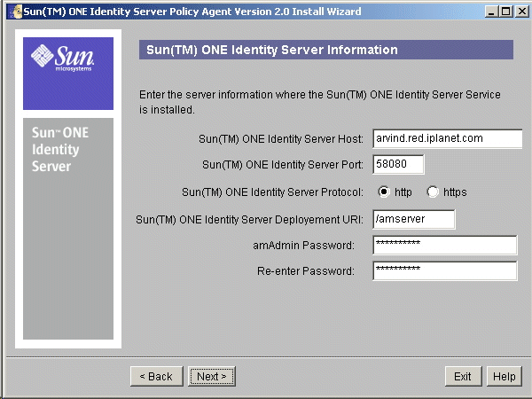Exit the install wizard
This screenshot has width=532, height=399.
click(x=463, y=376)
